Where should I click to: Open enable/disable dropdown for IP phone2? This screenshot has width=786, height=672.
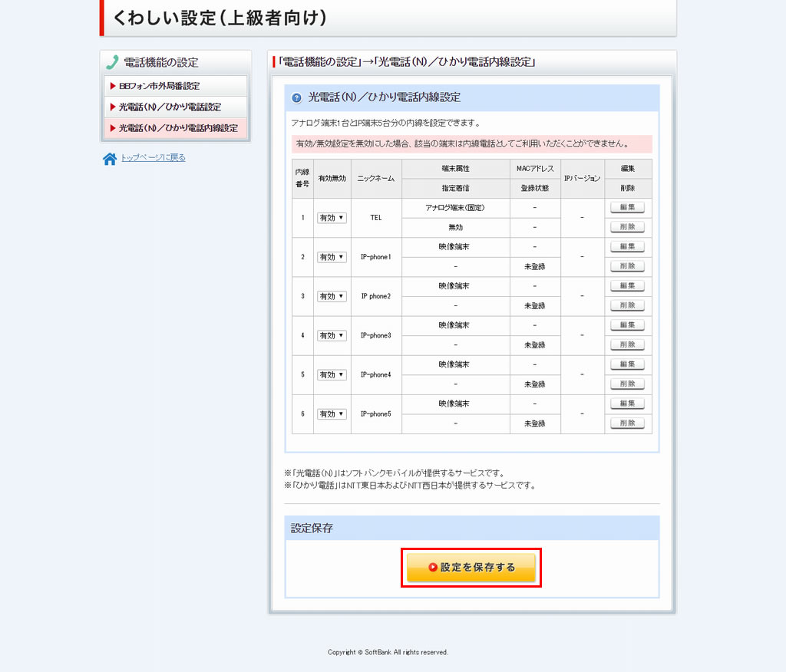[x=332, y=296]
